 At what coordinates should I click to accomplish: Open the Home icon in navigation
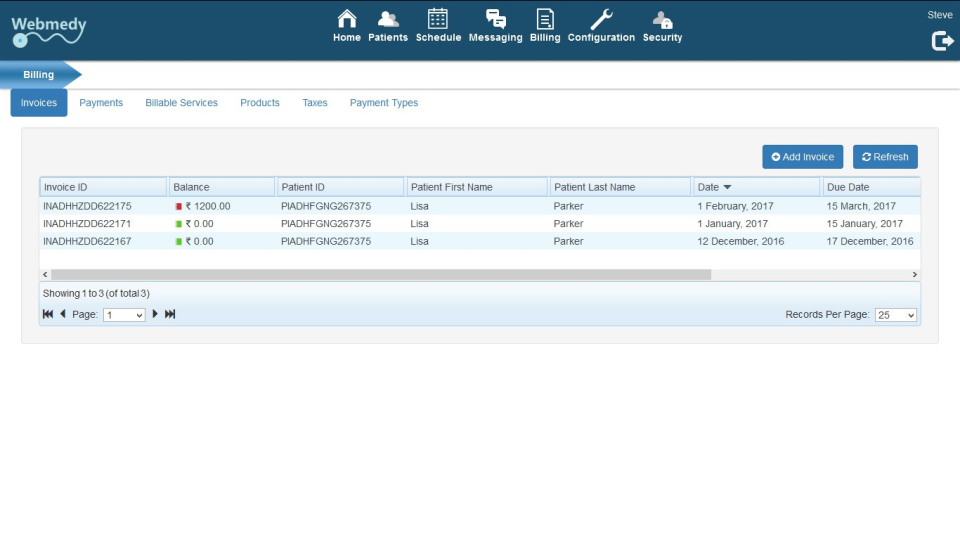(x=347, y=20)
